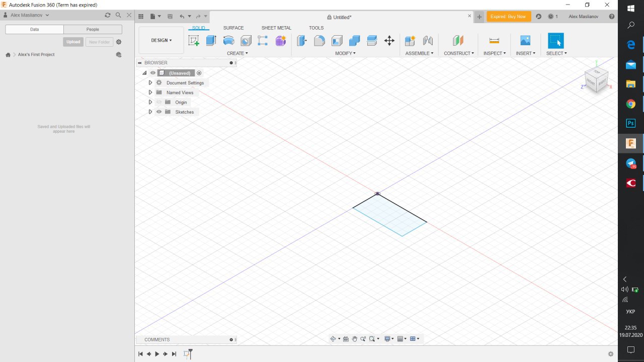Open the Rectangular Pattern tool

[263, 41]
